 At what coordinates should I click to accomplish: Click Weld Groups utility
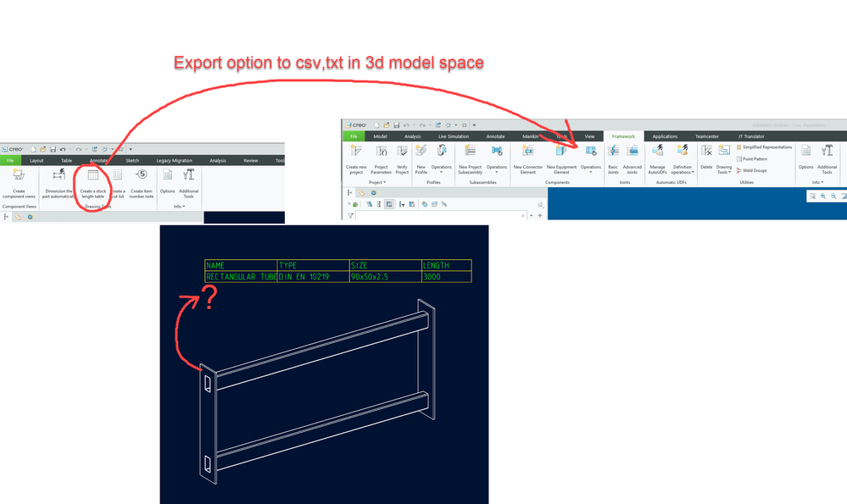coord(751,170)
